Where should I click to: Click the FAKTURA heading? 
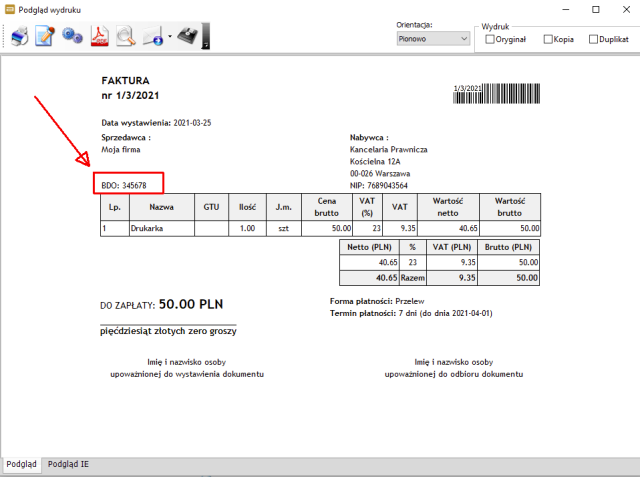coord(125,81)
